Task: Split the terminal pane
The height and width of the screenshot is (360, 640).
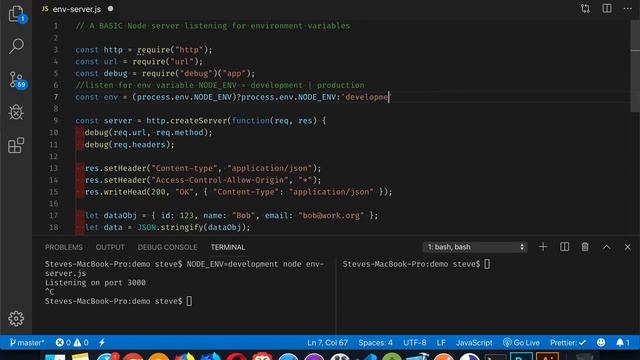Action: [x=564, y=247]
